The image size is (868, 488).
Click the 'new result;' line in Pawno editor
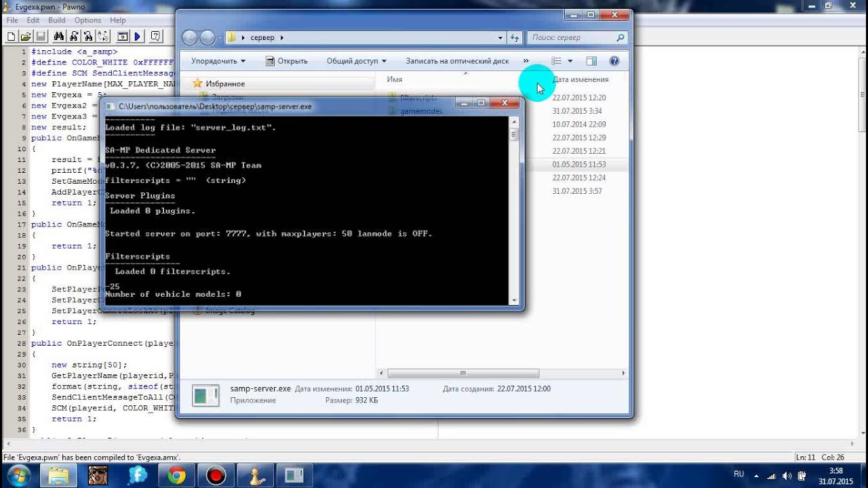(x=58, y=127)
